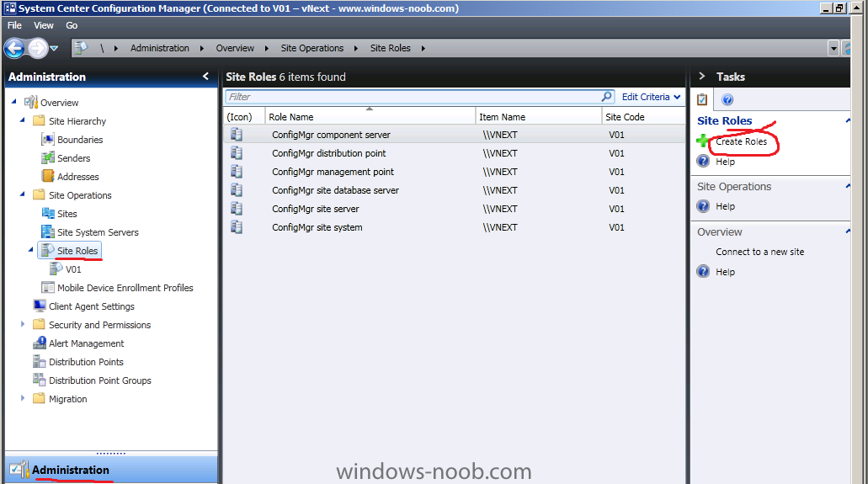Click the Overview node icon in tree
868x484 pixels.
point(31,103)
